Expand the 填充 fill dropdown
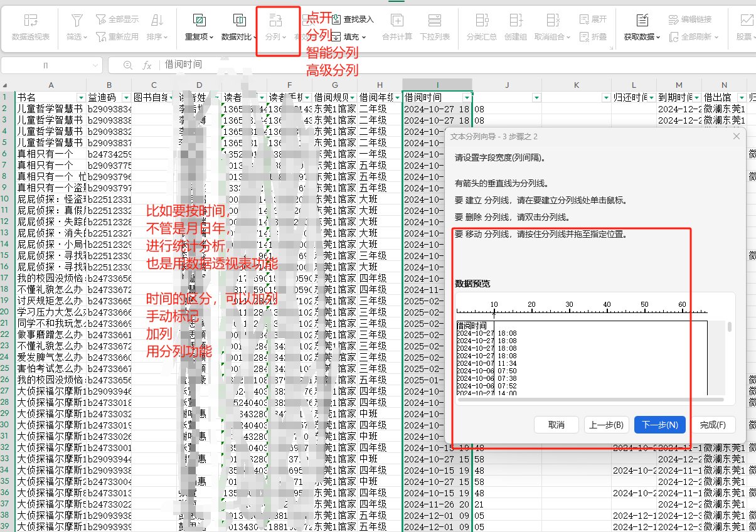Viewport: 756px width, 532px height. click(354, 37)
